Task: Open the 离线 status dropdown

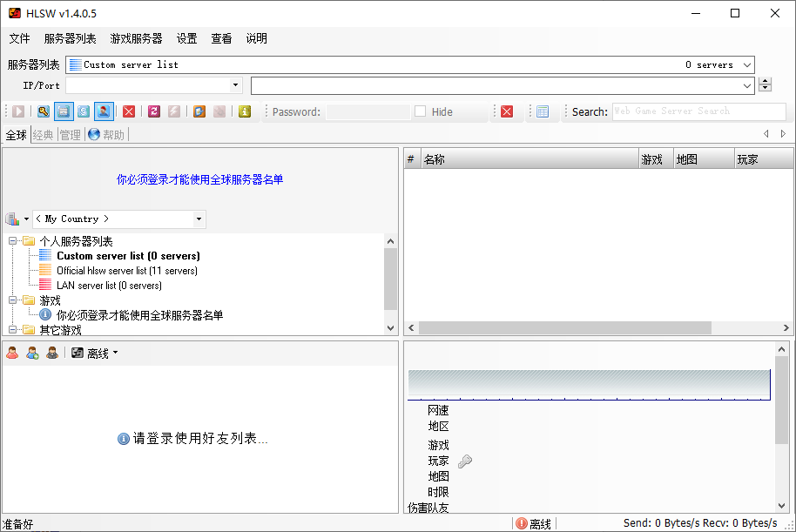Action: [x=94, y=354]
